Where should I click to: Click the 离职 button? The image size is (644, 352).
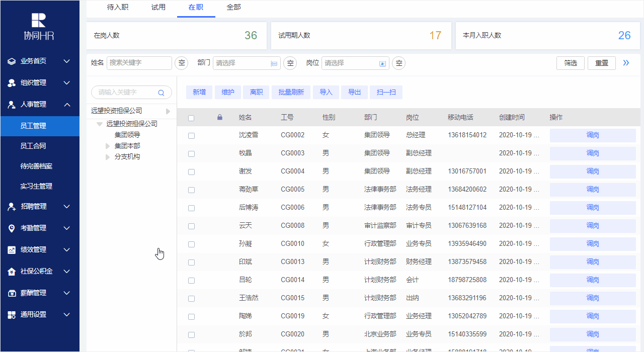[x=256, y=92]
